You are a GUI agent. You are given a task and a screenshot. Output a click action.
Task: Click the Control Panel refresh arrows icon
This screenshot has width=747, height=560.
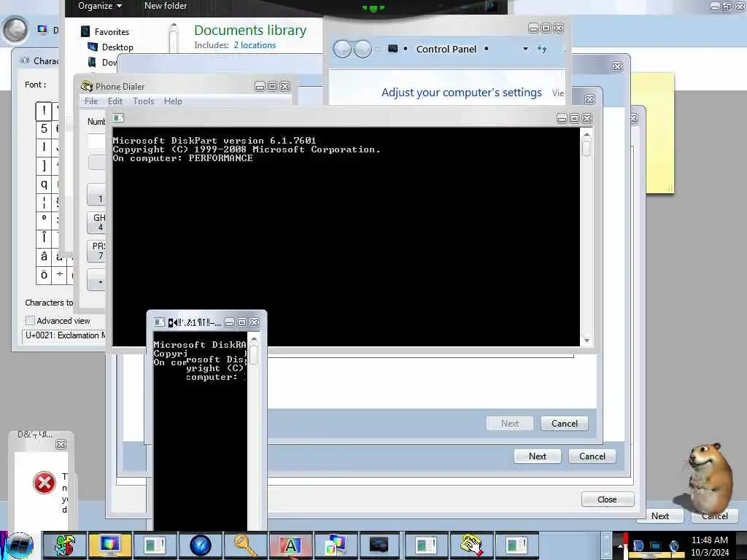click(542, 49)
